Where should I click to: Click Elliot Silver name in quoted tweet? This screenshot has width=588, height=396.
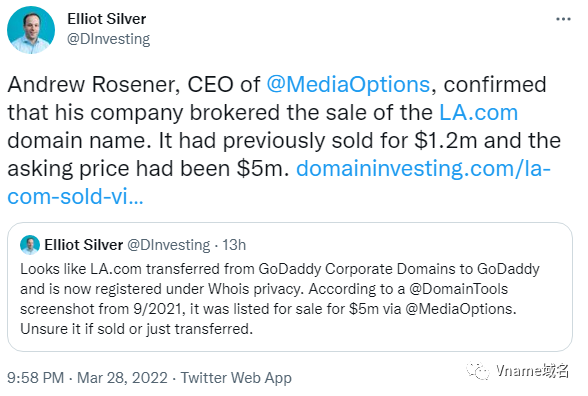pyautogui.click(x=84, y=245)
